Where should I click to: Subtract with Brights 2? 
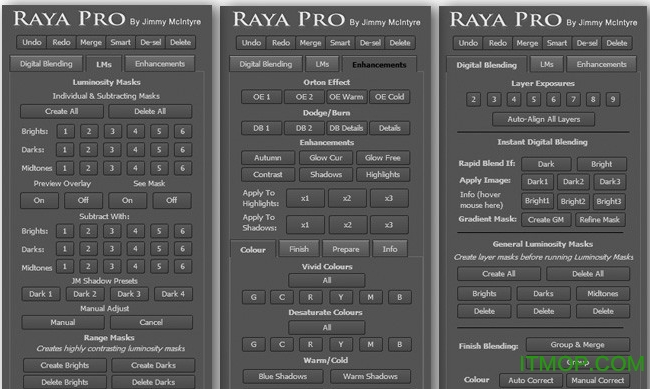tap(88, 231)
